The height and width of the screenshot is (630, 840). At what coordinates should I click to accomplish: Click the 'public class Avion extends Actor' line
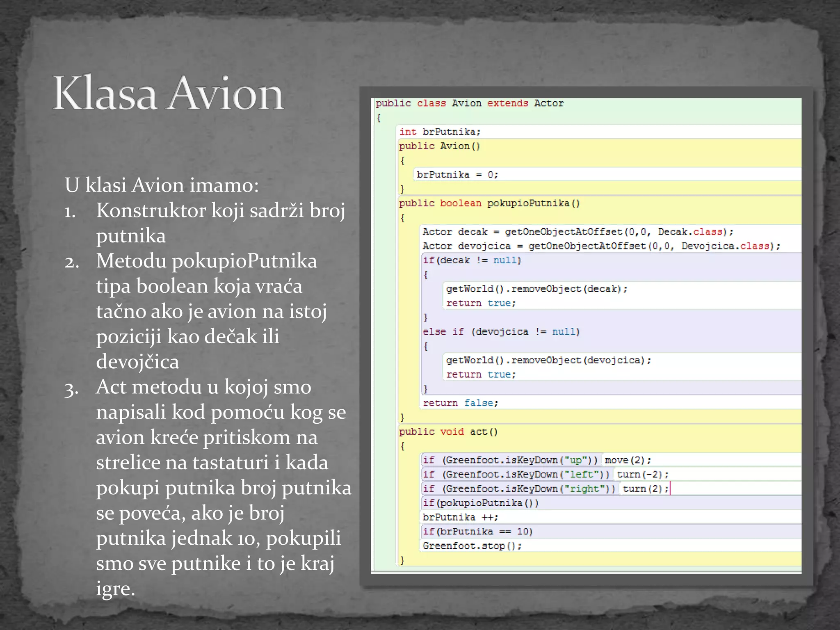(x=469, y=103)
